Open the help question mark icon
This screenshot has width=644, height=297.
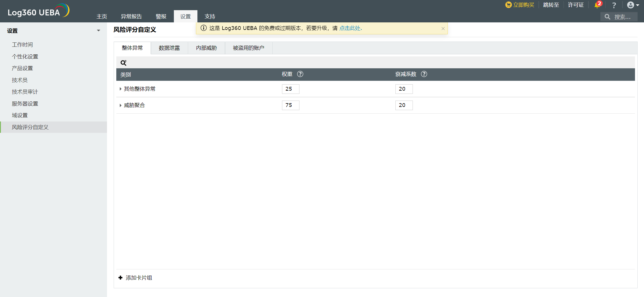[x=614, y=5]
